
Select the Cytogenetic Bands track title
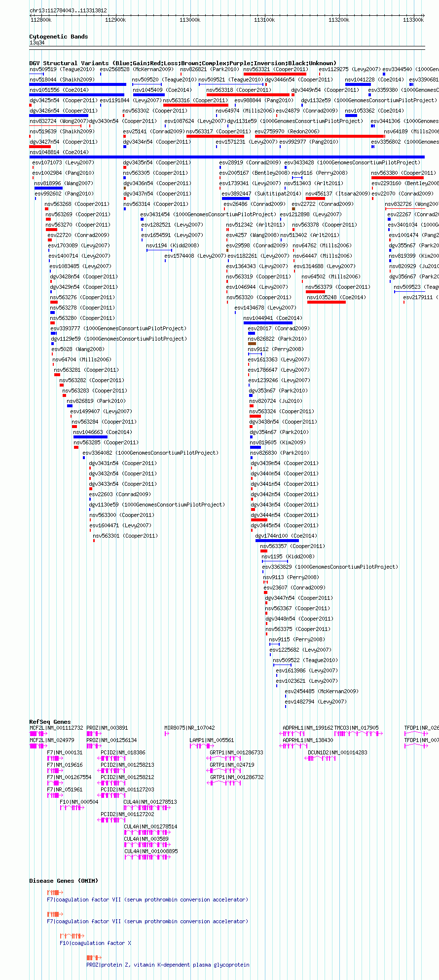click(x=59, y=37)
